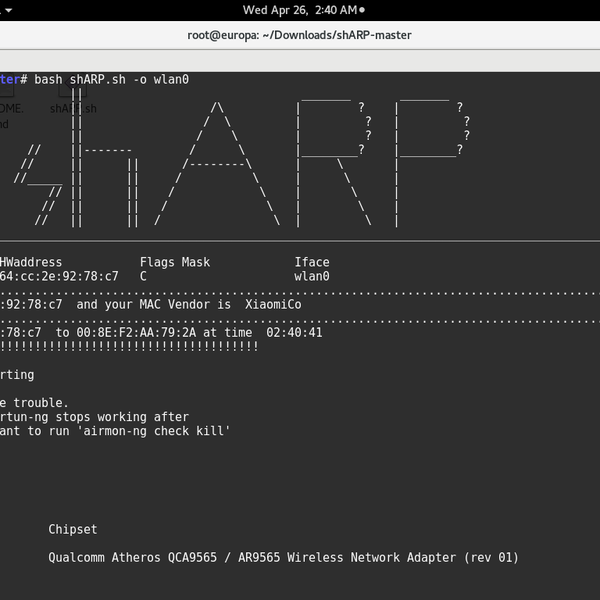Click the command text bash shARP.sh -o wlan0
This screenshot has height=600, width=600.
point(111,80)
